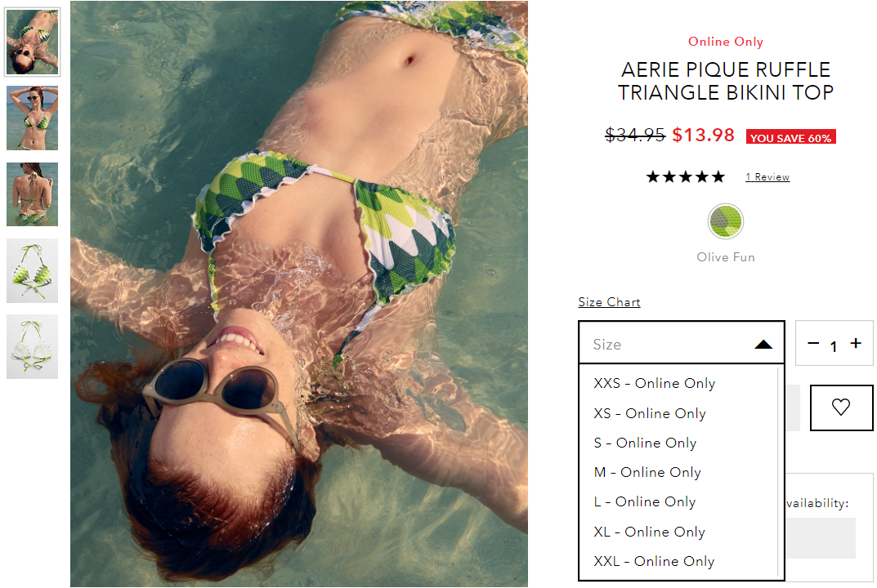The image size is (877, 588).
Task: Open the 1 Review link
Action: pyautogui.click(x=767, y=177)
